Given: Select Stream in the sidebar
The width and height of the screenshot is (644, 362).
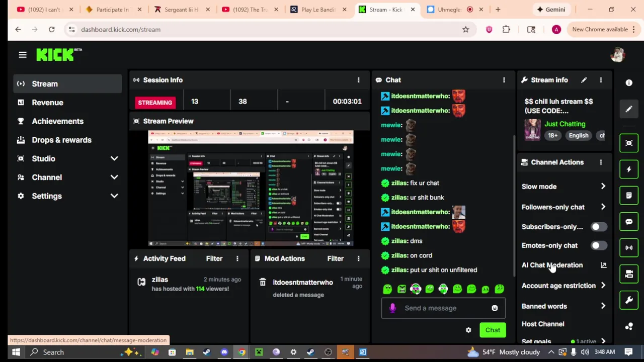Looking at the screenshot, I should pos(68,84).
